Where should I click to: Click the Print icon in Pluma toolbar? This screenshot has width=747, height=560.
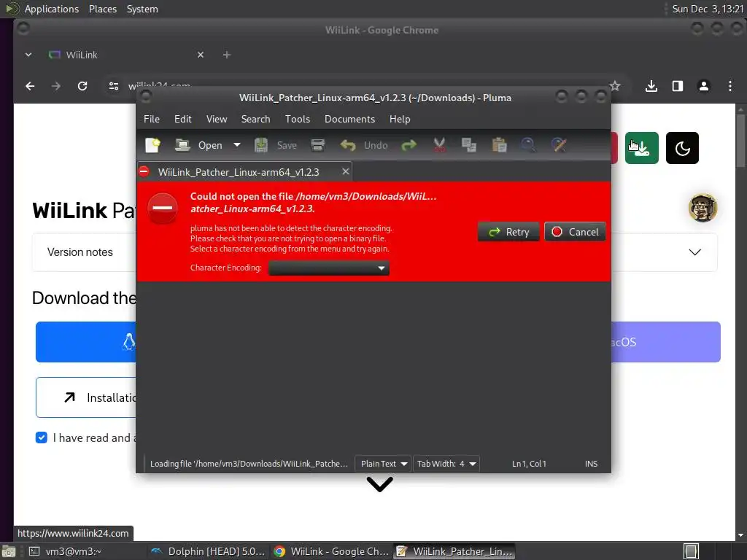318,145
